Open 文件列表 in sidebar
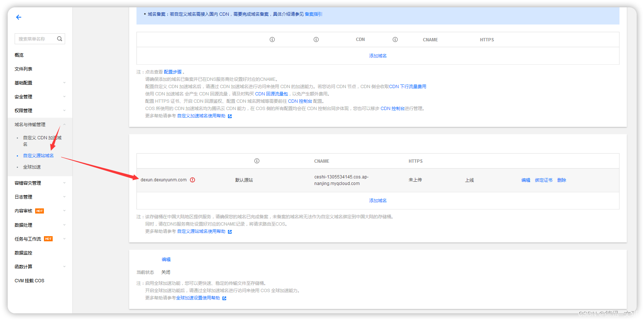 coord(23,69)
